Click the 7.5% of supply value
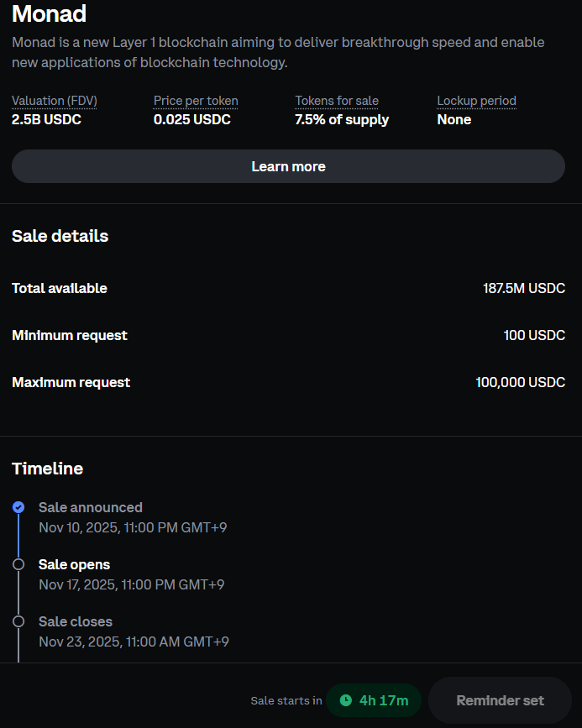The image size is (582, 728). pyautogui.click(x=342, y=119)
